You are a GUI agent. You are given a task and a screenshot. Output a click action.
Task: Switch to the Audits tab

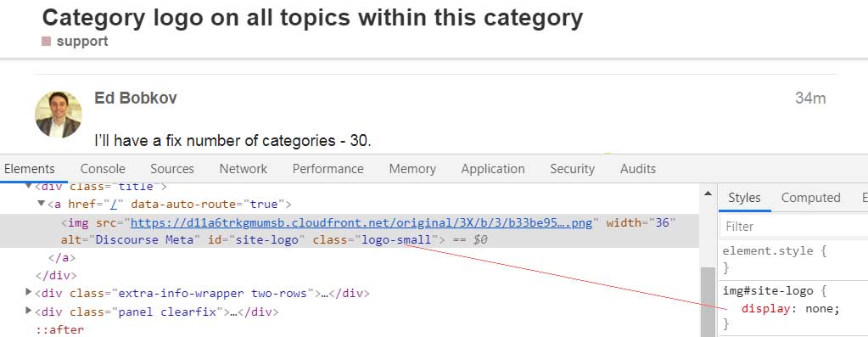(x=638, y=169)
